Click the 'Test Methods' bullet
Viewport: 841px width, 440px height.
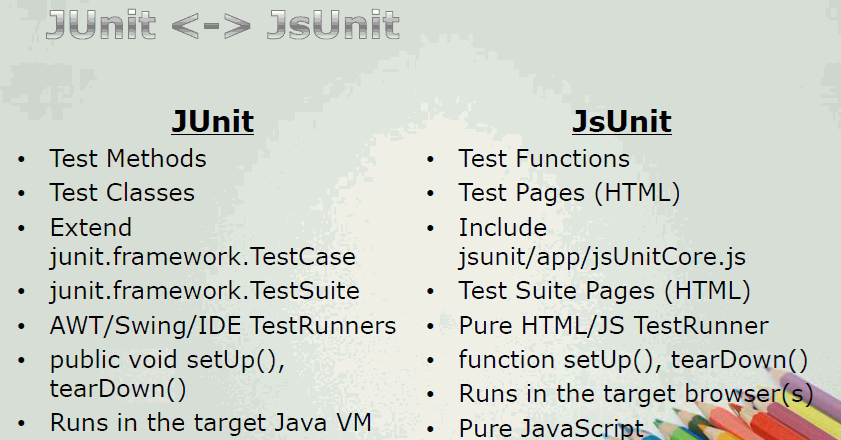[x=128, y=159]
